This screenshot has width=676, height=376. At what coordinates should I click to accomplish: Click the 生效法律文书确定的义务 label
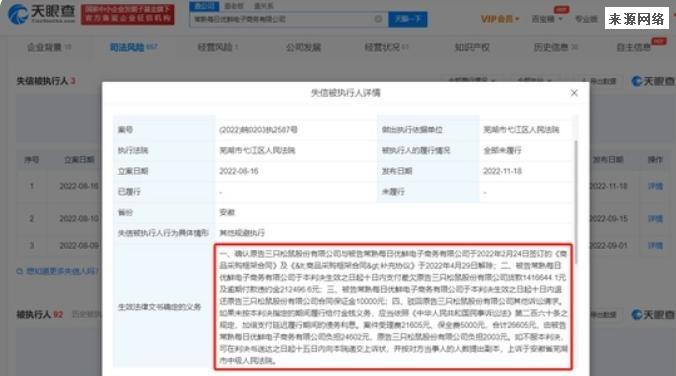coord(159,307)
